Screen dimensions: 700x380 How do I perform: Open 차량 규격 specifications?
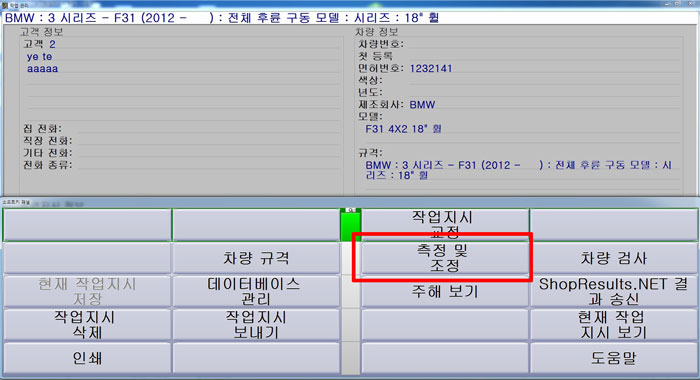click(256, 258)
